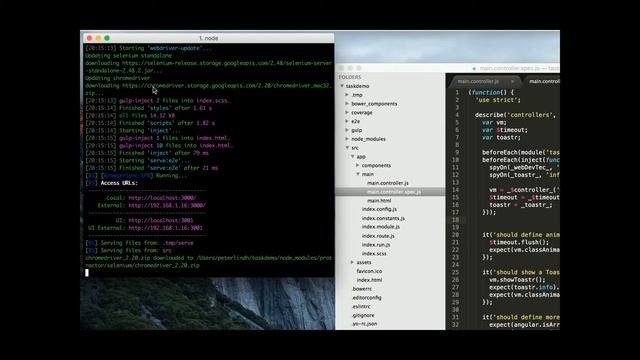Open index.route.js file

pos(378,236)
